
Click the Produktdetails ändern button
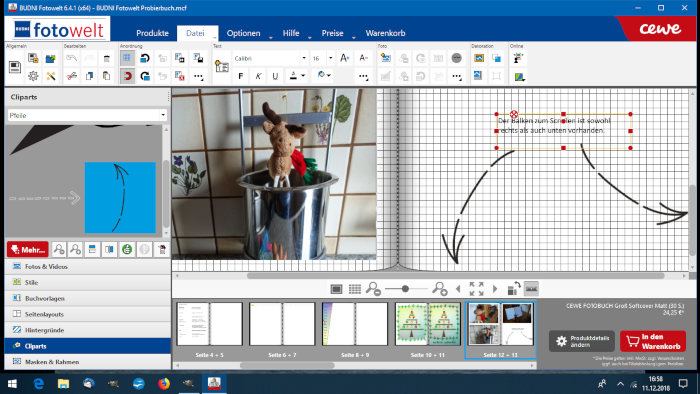pos(582,341)
